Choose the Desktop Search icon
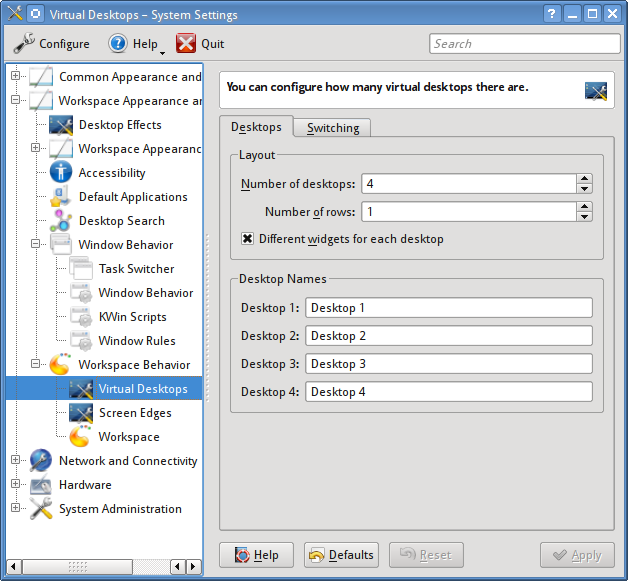 pos(61,221)
